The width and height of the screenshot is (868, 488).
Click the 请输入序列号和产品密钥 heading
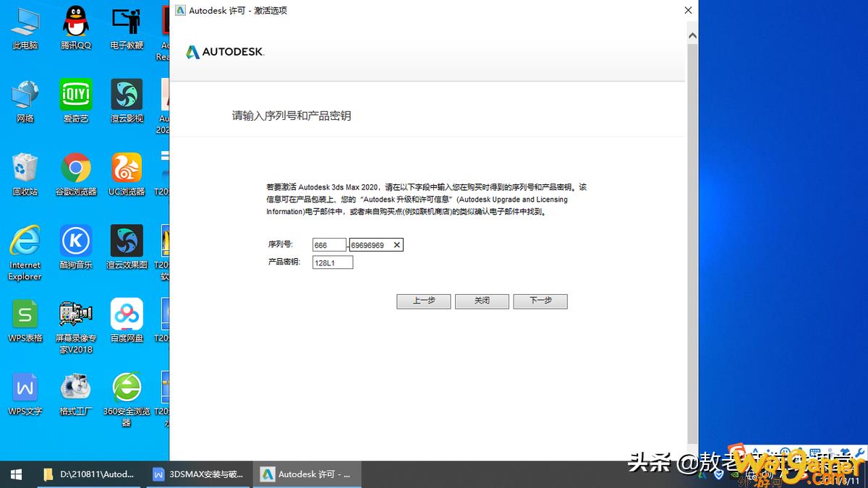[x=292, y=116]
